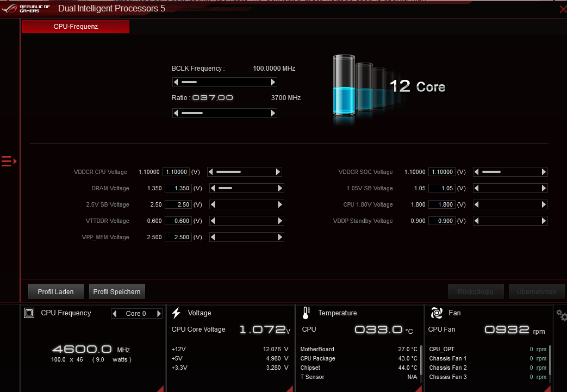Click the Ratio value 037.00
Image resolution: width=567 pixels, height=392 pixels.
click(x=213, y=98)
